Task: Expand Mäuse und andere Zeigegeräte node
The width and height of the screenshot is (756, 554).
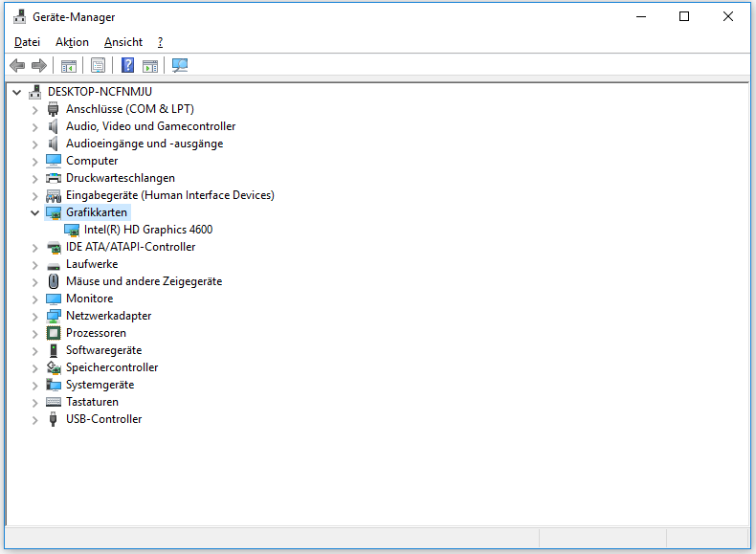Action: 34,282
